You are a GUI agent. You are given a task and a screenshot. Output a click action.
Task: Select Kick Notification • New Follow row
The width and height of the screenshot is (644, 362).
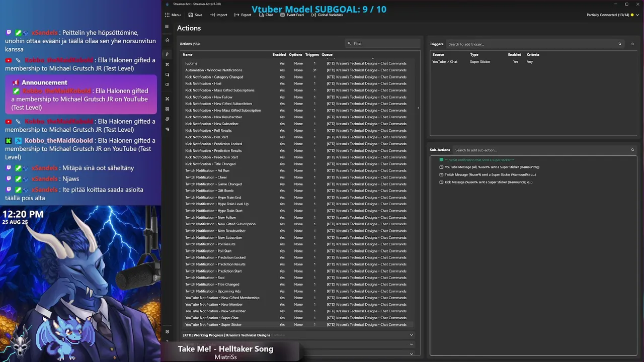[297, 97]
